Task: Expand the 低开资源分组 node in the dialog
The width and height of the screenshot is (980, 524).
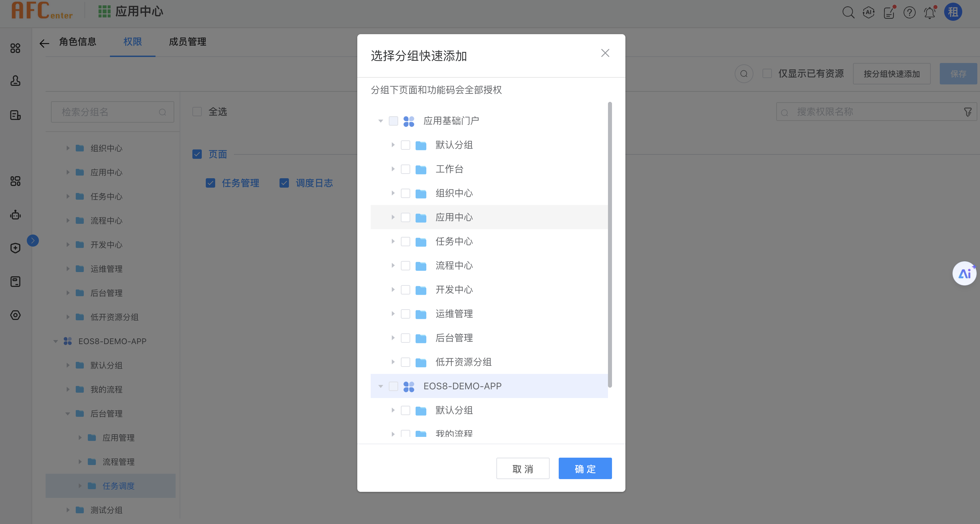Action: click(x=393, y=362)
